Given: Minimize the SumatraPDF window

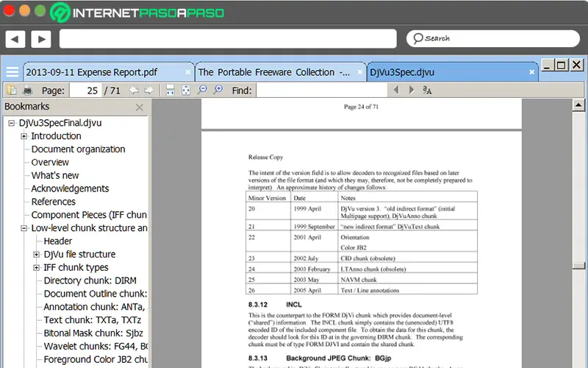Looking at the screenshot, I should pyautogui.click(x=547, y=66).
